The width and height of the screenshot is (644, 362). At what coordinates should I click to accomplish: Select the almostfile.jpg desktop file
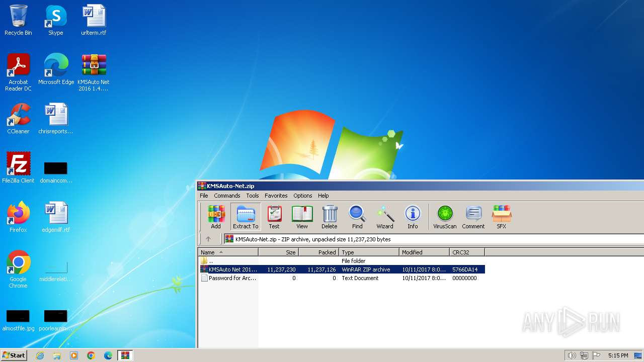coord(18,320)
